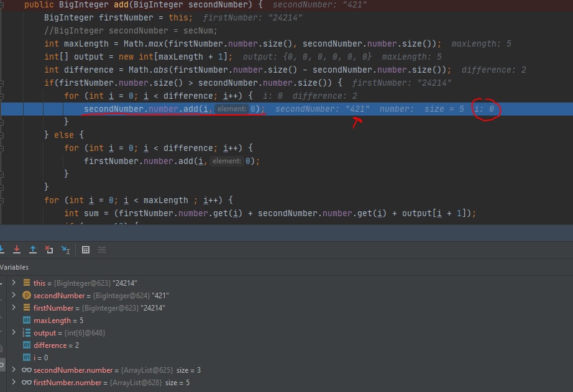
Task: Click the array icon beside output variable
Action: [x=26, y=332]
